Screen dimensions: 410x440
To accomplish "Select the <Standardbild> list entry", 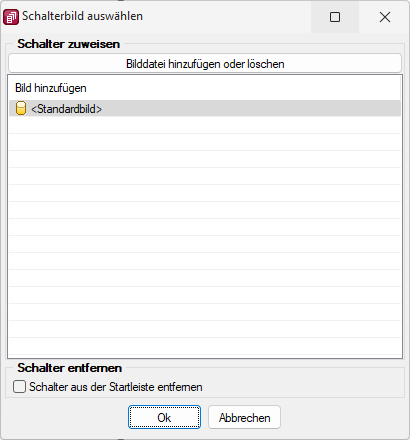I will (x=205, y=109).
